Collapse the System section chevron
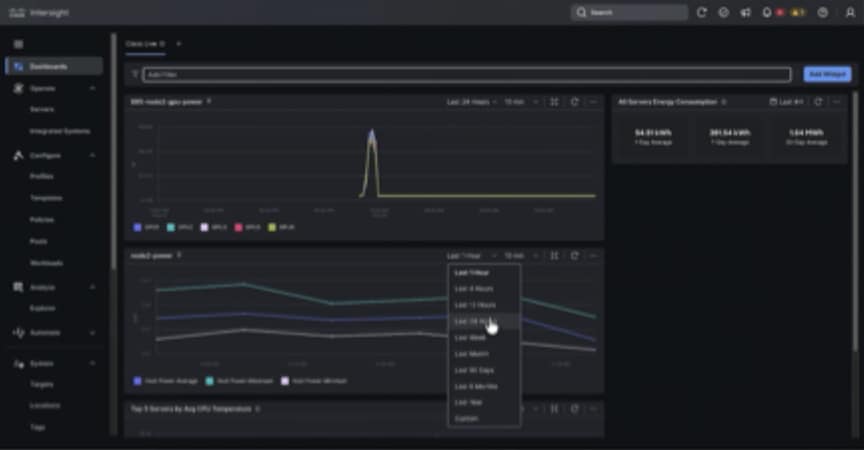This screenshot has width=864, height=450. pos(93,364)
